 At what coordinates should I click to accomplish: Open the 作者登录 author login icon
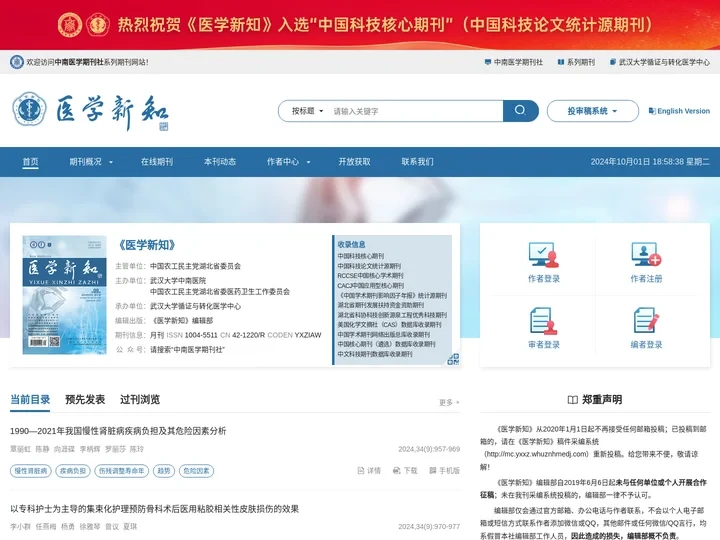[544, 254]
